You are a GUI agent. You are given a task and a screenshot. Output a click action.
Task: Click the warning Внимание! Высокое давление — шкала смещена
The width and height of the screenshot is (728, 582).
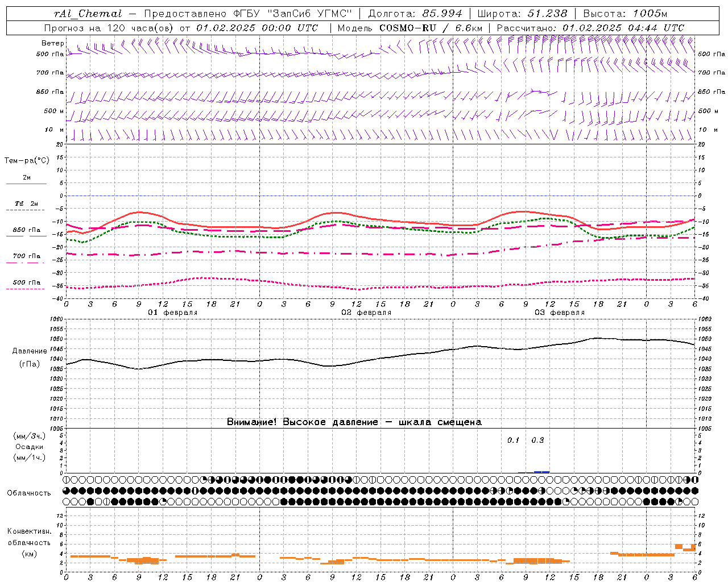point(354,422)
